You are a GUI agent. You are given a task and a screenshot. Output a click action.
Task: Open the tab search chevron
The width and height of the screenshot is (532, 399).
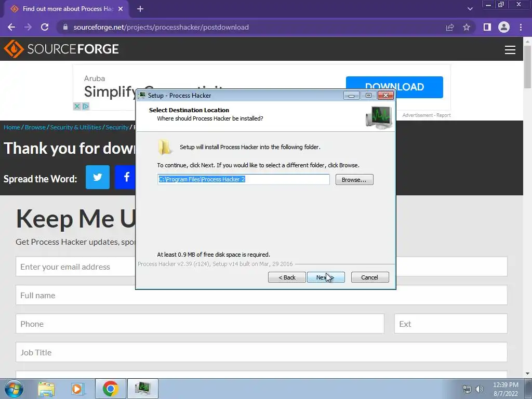[470, 9]
